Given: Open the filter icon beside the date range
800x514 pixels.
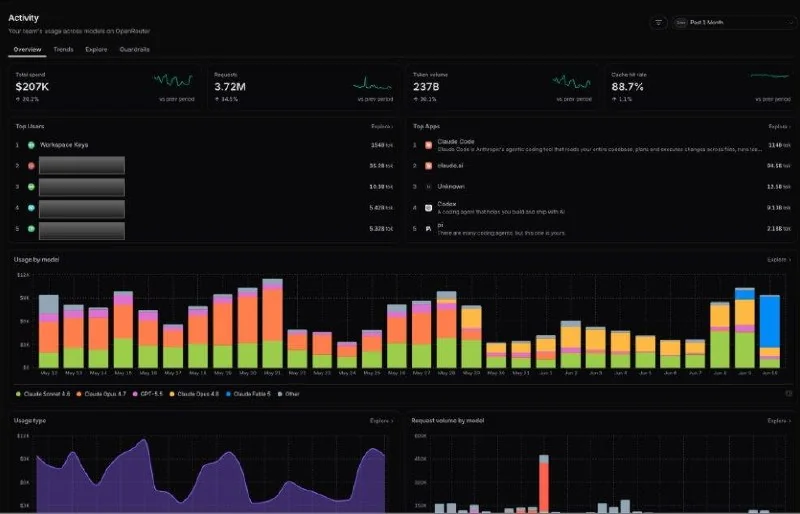Looking at the screenshot, I should click(659, 22).
